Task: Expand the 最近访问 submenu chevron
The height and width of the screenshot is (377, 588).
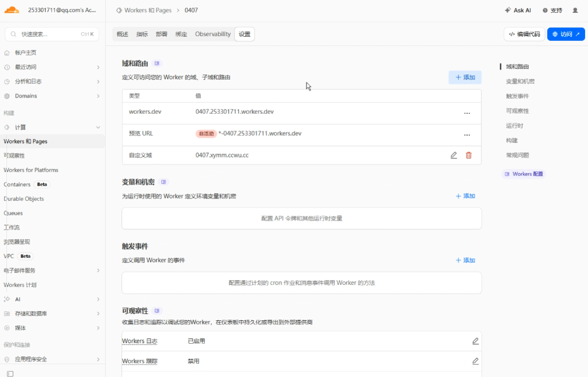Action: point(98,68)
